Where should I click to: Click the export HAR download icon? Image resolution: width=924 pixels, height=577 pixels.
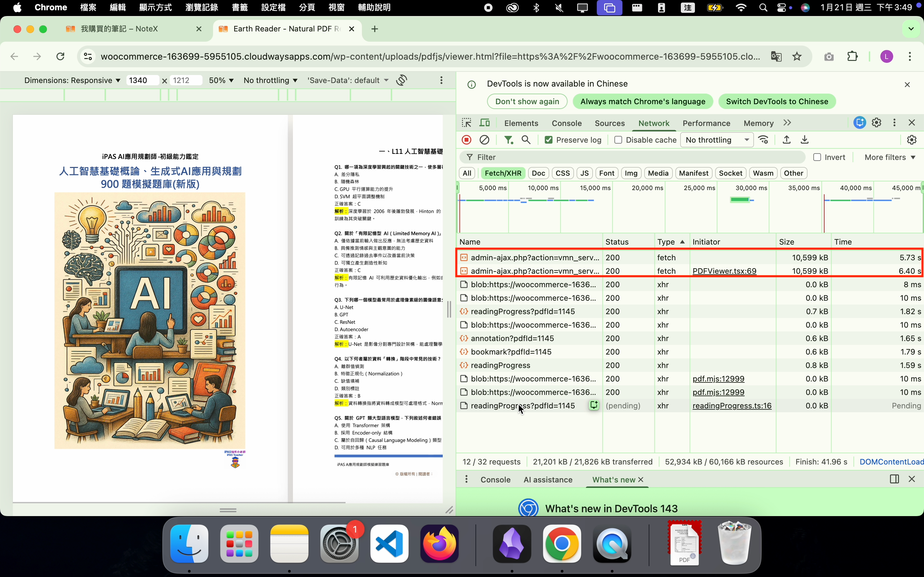click(x=805, y=140)
